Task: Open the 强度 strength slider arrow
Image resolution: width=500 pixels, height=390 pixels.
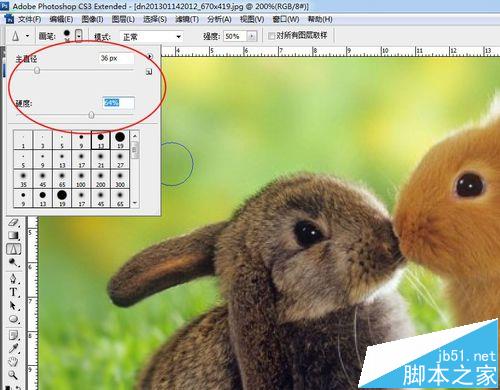Action: (252, 36)
